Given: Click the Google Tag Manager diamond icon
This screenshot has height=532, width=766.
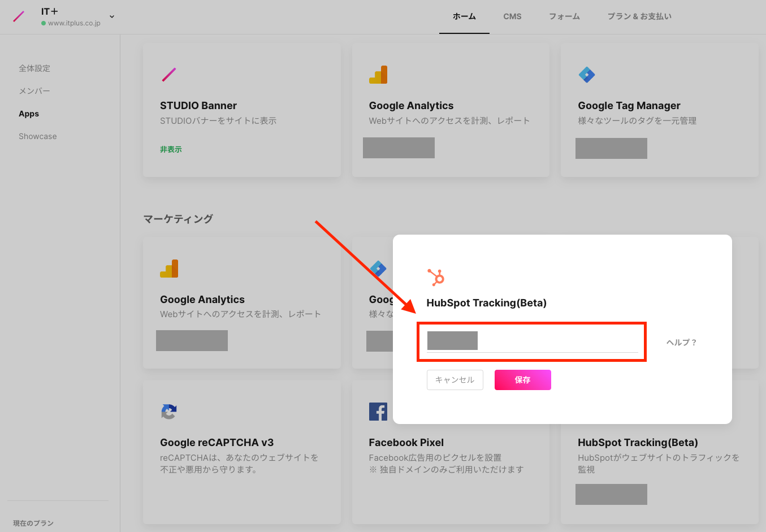Looking at the screenshot, I should pos(587,74).
